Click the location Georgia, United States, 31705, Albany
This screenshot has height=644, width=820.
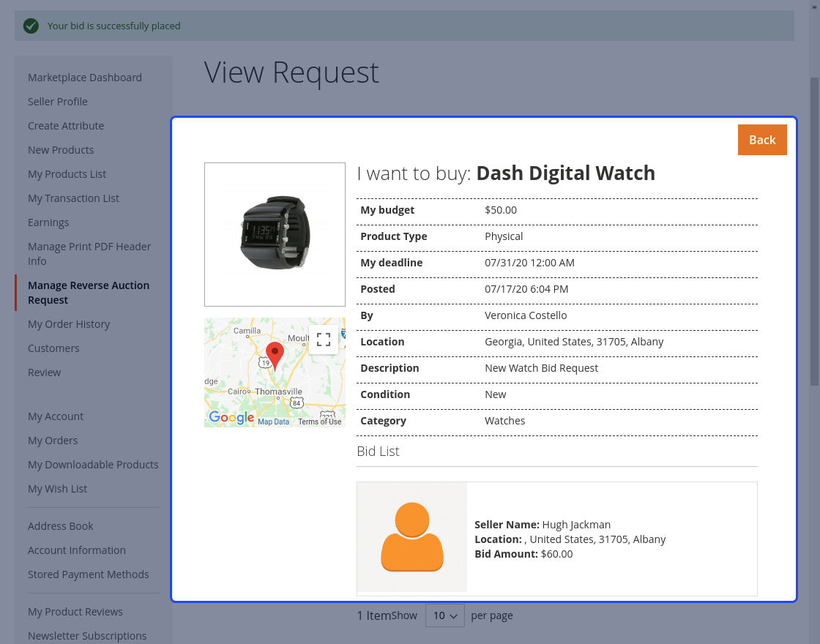point(574,342)
